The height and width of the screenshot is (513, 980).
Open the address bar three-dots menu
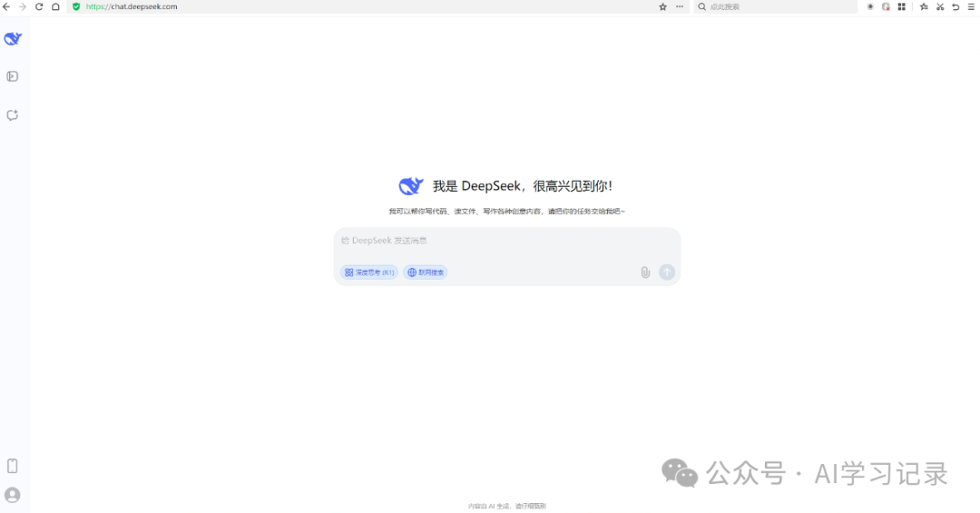680,7
